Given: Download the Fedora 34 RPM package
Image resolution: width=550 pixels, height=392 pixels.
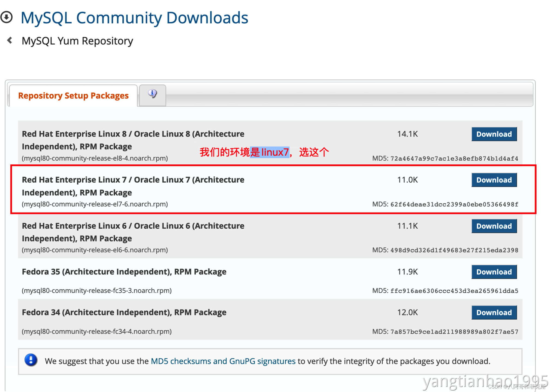Looking at the screenshot, I should [x=494, y=312].
